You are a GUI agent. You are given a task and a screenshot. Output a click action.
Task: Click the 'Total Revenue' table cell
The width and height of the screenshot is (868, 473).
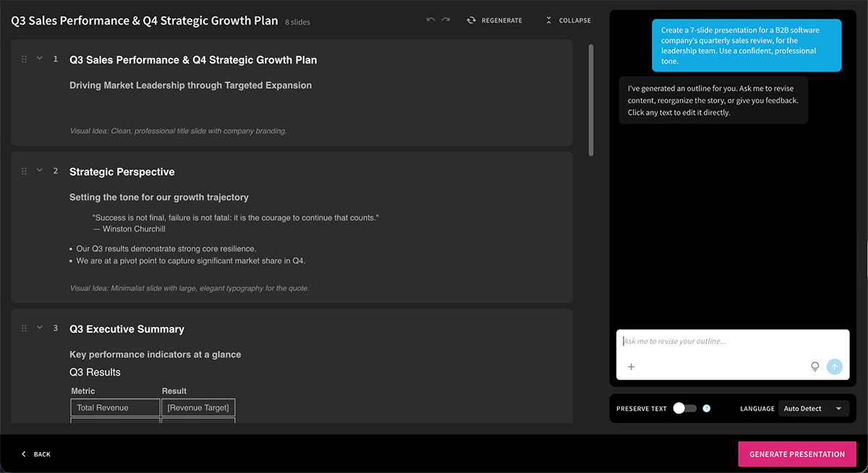(115, 408)
